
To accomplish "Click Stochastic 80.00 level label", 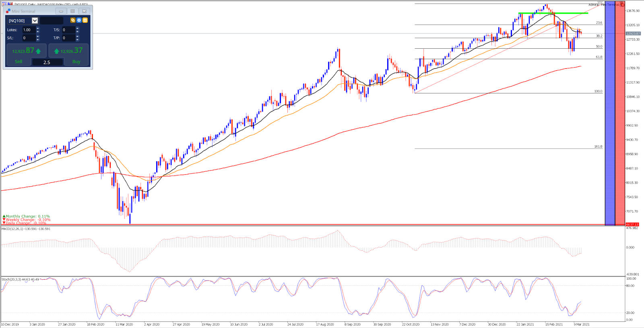I will [x=630, y=286].
